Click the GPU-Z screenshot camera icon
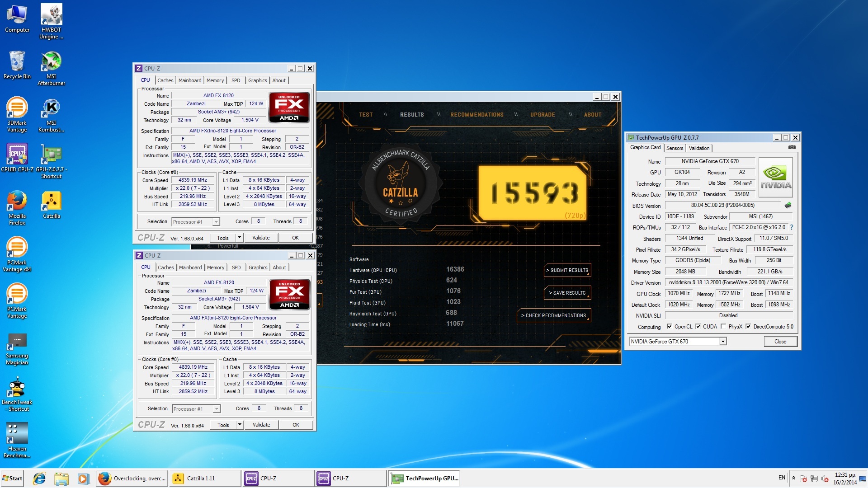The image size is (868, 488). tap(792, 147)
